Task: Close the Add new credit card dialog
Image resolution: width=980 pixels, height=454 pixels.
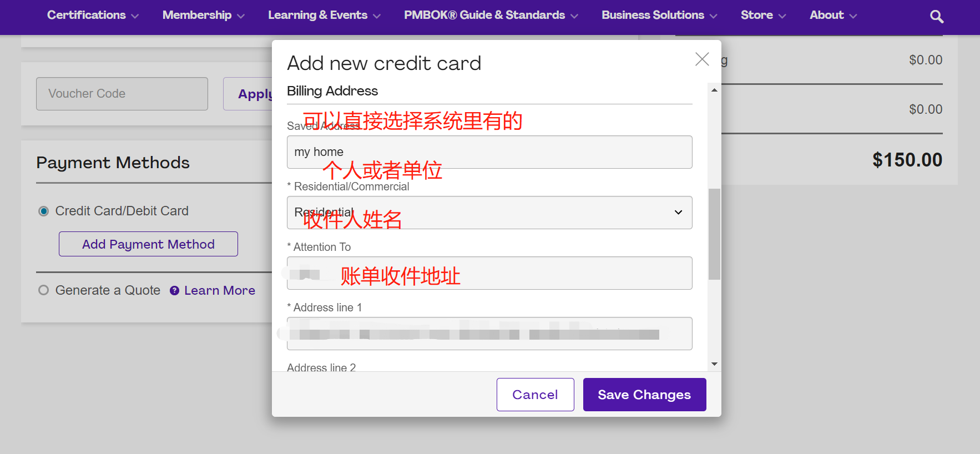Action: [702, 59]
